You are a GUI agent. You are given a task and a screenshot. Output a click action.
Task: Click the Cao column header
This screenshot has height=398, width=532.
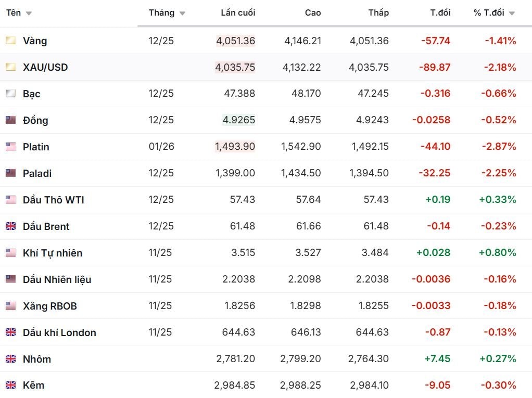(313, 13)
